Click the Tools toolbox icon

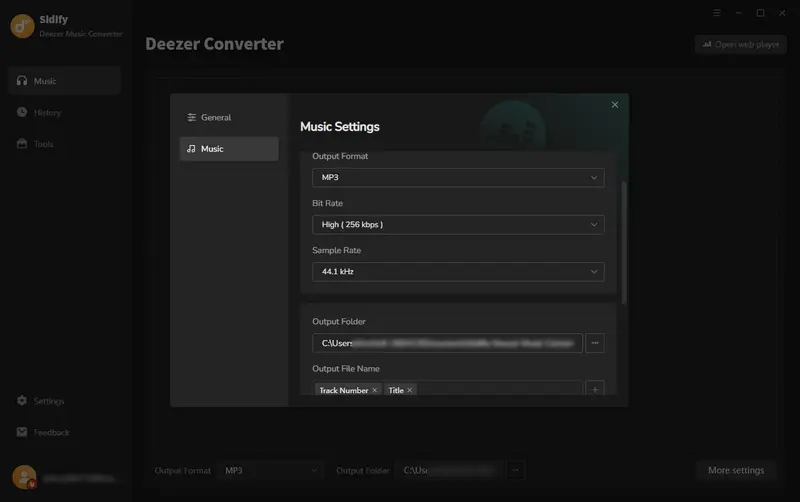pyautogui.click(x=22, y=143)
